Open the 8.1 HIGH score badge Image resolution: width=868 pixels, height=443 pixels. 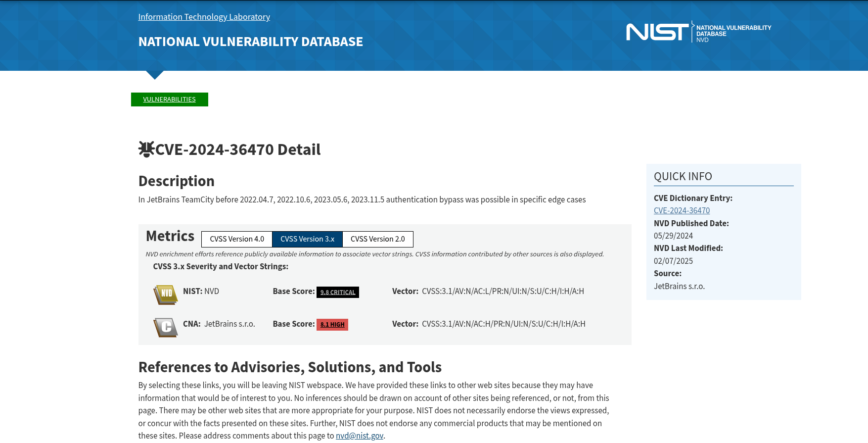click(x=332, y=325)
